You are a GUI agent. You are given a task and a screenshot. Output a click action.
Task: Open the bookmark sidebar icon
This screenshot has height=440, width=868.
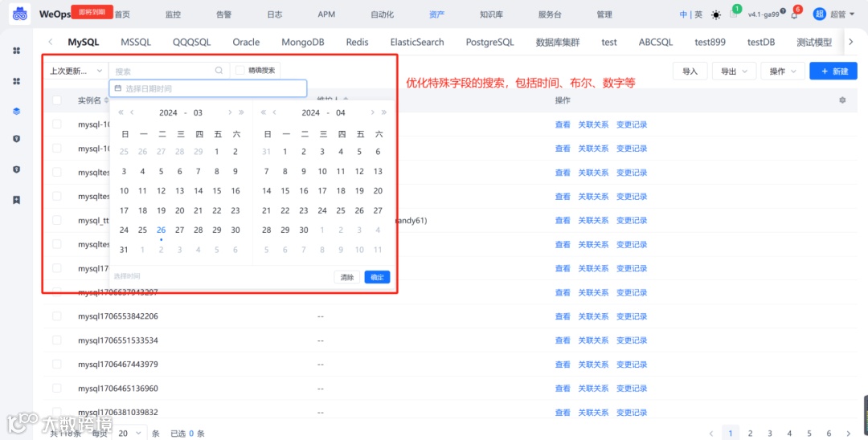coord(17,200)
